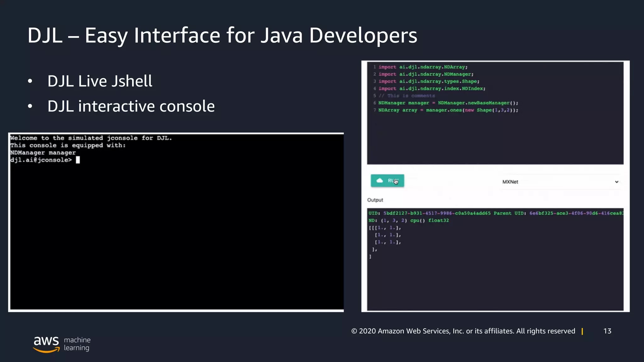
Task: Click the UID line in output panel
Action: coord(496,213)
